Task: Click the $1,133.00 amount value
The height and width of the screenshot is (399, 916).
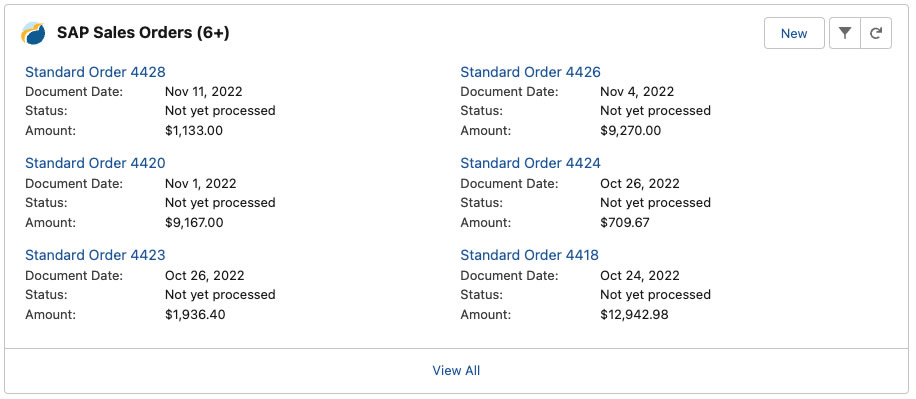Action: pos(194,130)
